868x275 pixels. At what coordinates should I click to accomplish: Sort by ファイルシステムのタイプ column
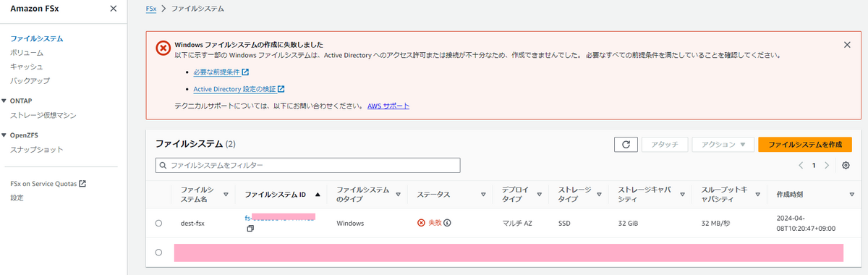coord(398,195)
